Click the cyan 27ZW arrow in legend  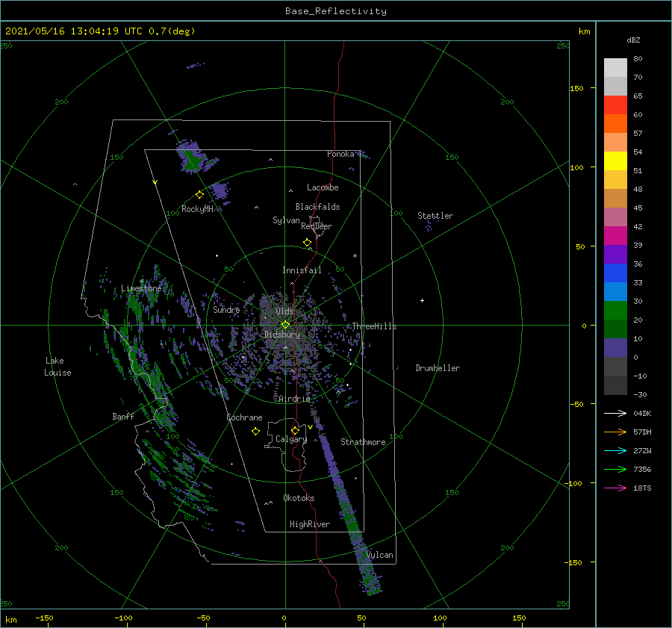tap(615, 450)
